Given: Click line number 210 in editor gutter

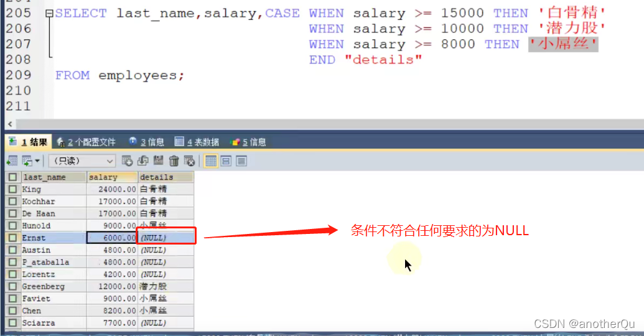Looking at the screenshot, I should pos(19,91).
